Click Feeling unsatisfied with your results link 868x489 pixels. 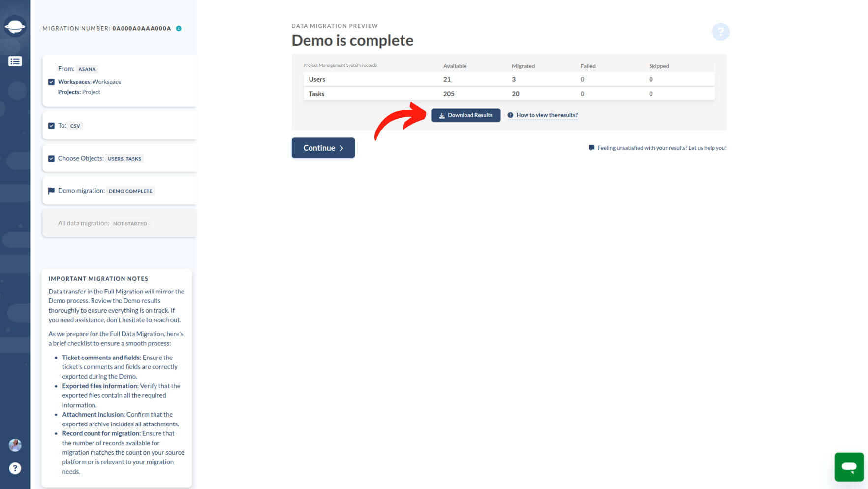click(662, 148)
